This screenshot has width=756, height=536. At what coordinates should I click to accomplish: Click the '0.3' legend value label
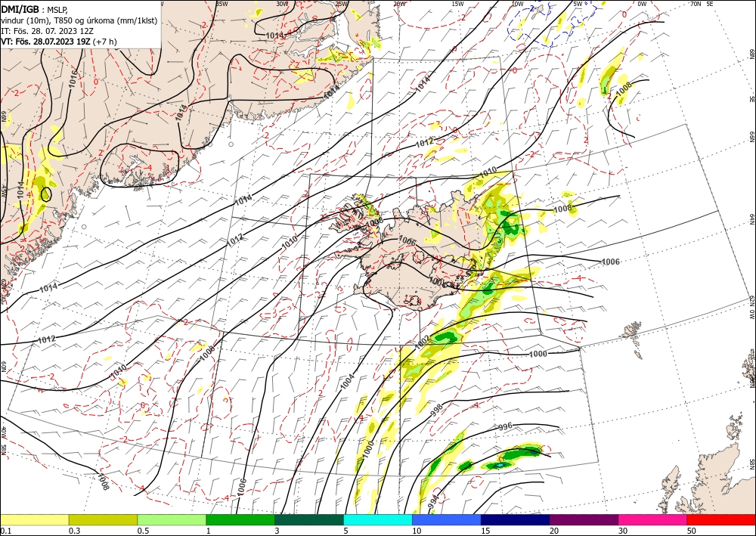click(74, 531)
